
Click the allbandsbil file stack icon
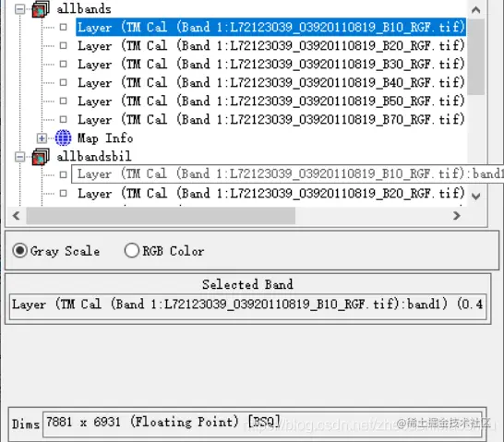tap(41, 157)
